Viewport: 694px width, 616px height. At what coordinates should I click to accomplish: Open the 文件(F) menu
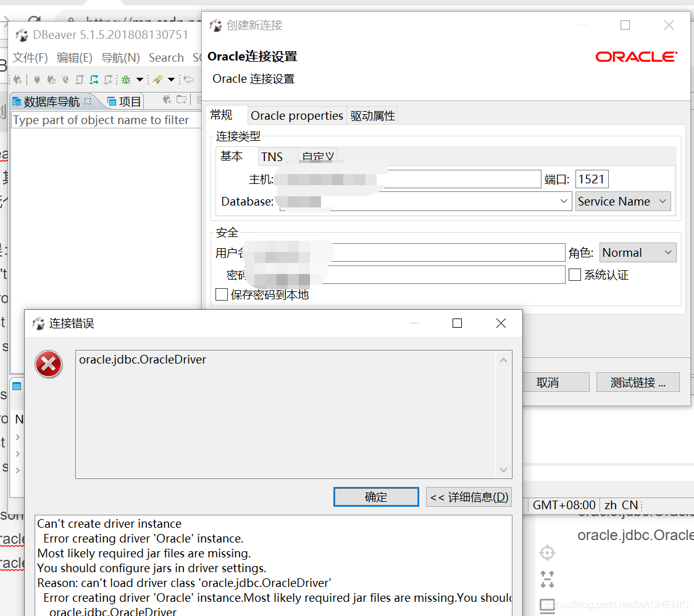click(x=30, y=57)
